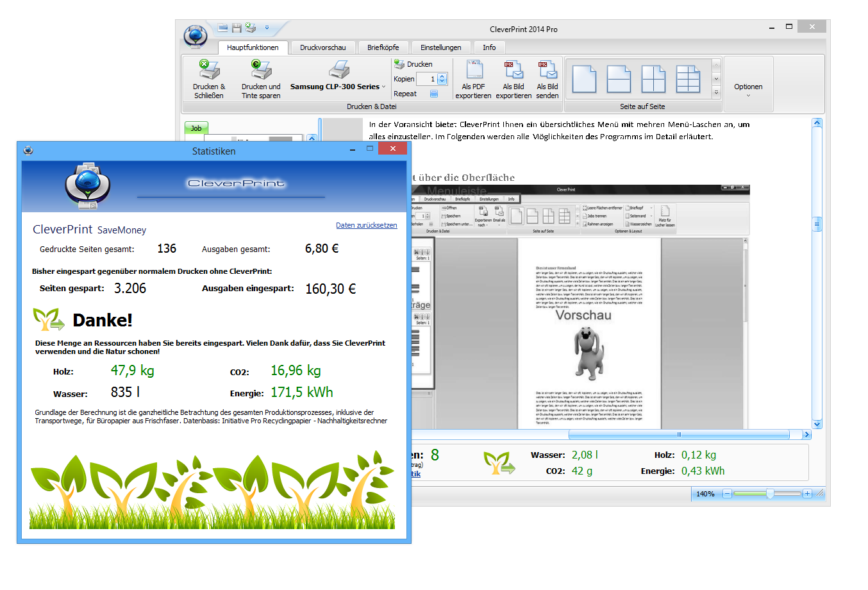Screen dimensions: 868x590
Task: Switch to the Einstellungen tab
Action: click(x=440, y=47)
